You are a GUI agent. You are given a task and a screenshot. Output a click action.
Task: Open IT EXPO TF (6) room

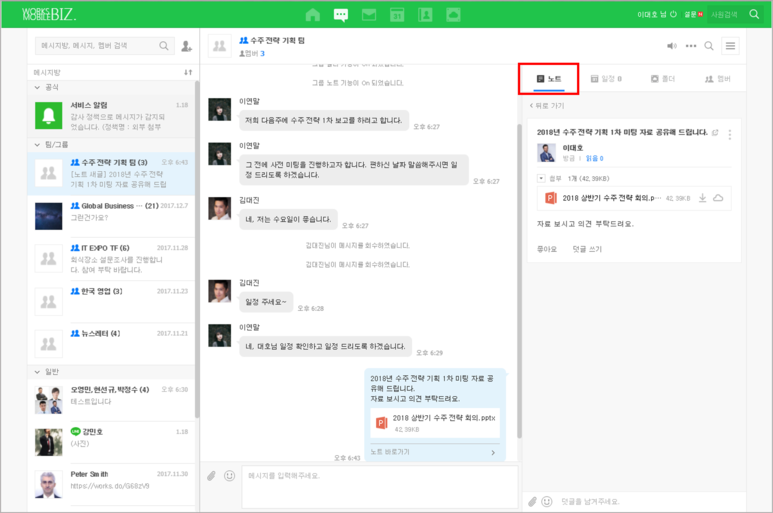[x=111, y=258]
